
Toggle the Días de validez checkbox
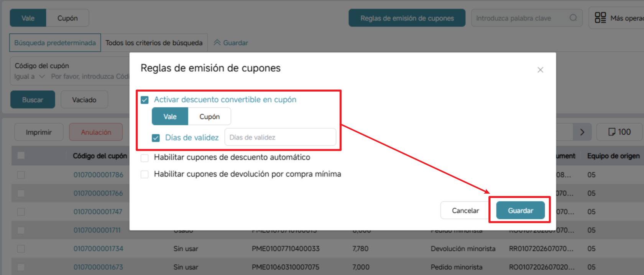[x=156, y=138]
